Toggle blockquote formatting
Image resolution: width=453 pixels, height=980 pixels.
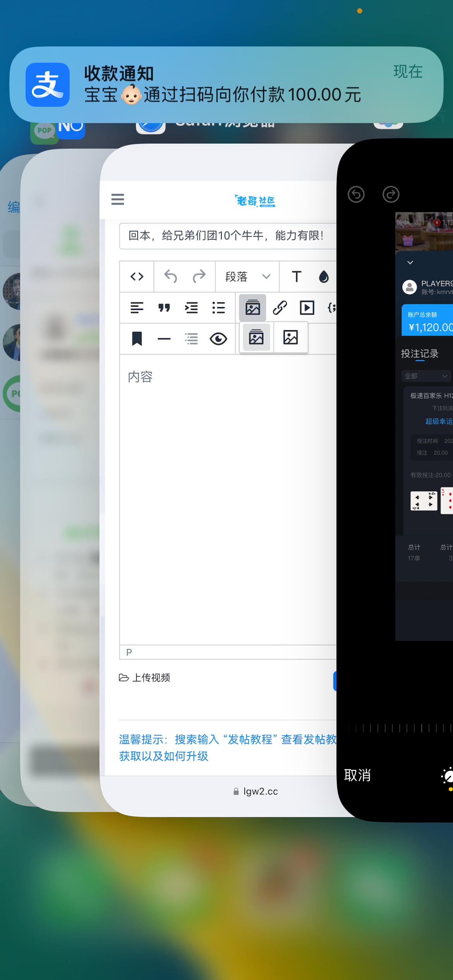[x=164, y=308]
